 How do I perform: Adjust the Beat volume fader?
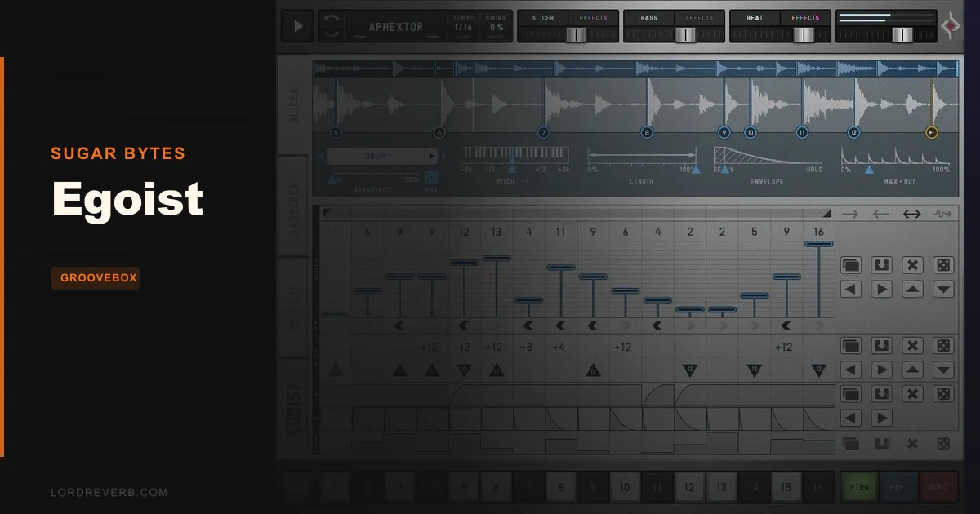tap(804, 34)
